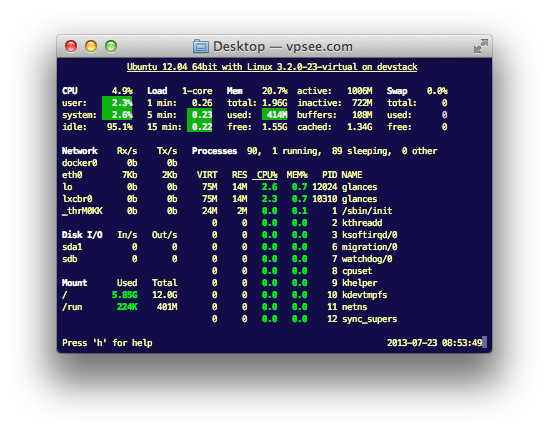
Task: Click the PID column header
Action: point(329,175)
